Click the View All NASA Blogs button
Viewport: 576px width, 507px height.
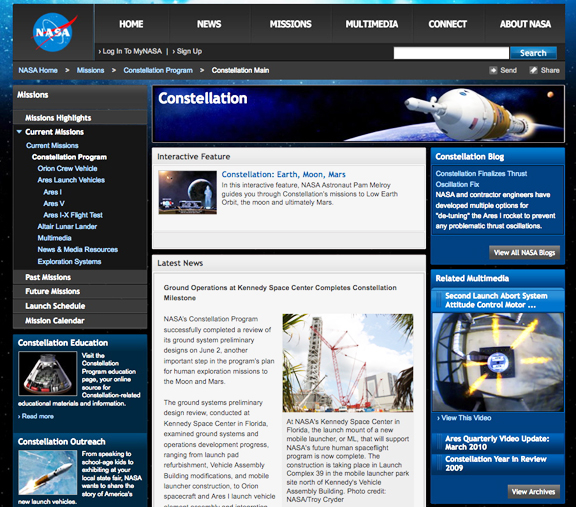pyautogui.click(x=524, y=253)
